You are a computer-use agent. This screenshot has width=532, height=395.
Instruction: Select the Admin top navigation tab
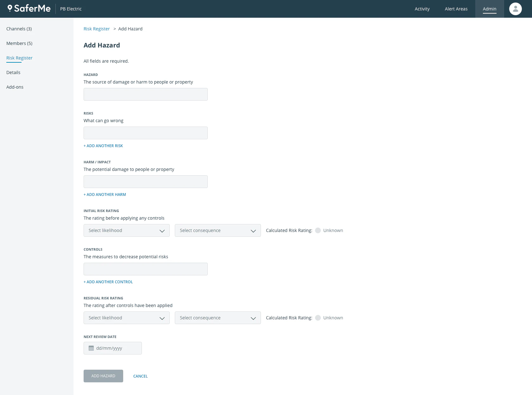click(490, 9)
